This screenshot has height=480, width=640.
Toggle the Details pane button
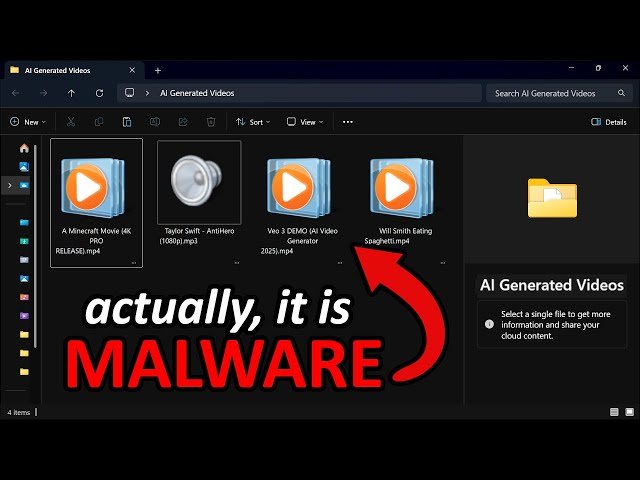point(609,122)
